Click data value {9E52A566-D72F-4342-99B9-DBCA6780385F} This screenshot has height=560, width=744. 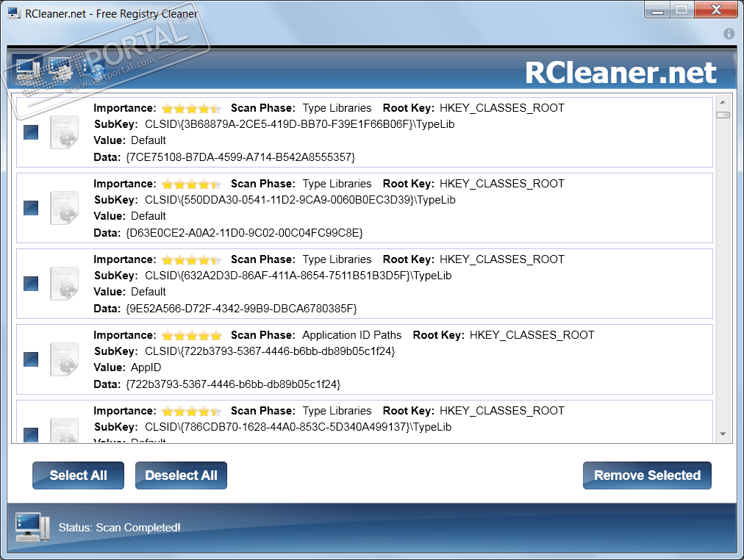(242, 309)
